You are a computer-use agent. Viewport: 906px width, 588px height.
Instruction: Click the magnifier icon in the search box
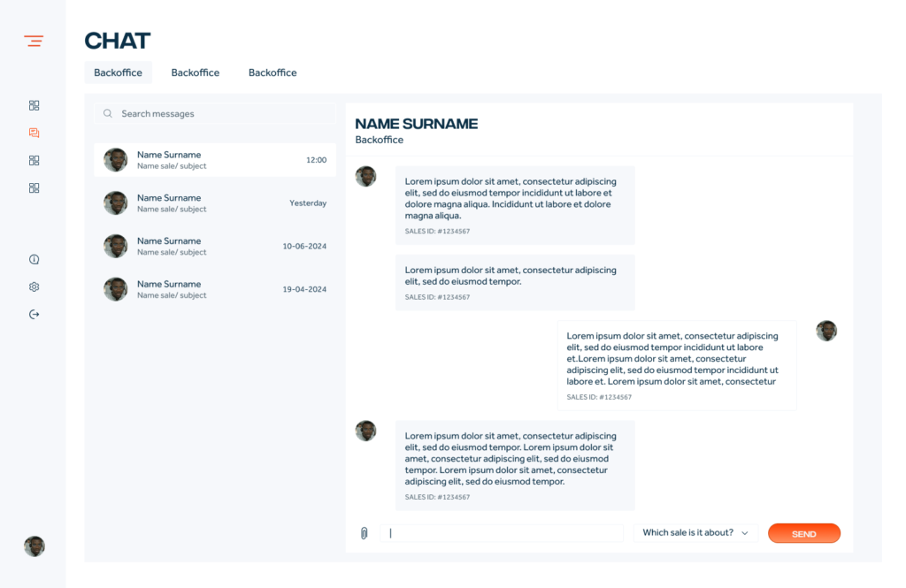click(x=107, y=114)
